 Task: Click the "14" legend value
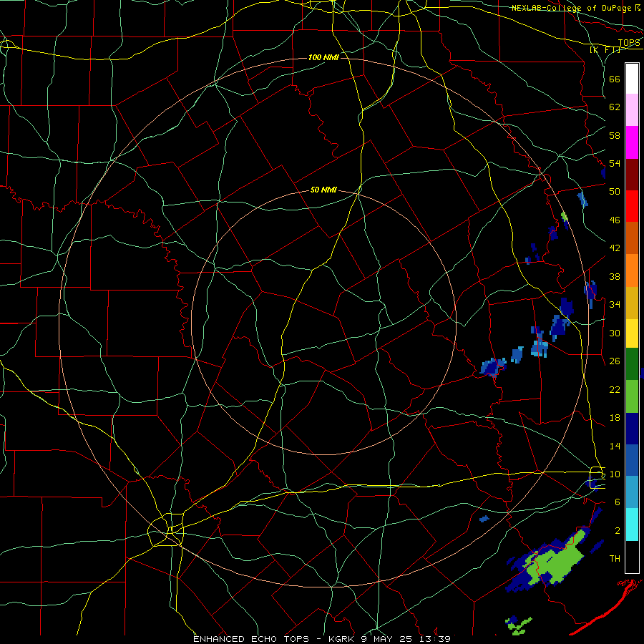point(615,446)
